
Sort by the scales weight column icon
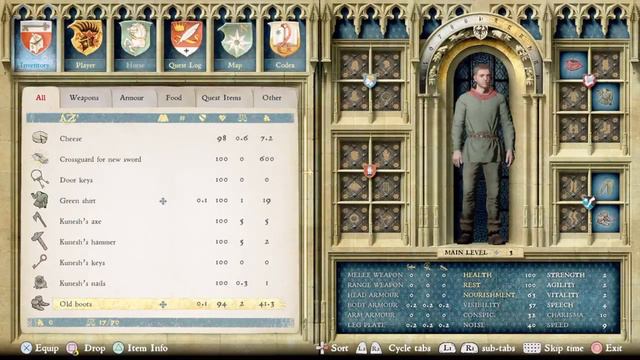click(x=242, y=118)
